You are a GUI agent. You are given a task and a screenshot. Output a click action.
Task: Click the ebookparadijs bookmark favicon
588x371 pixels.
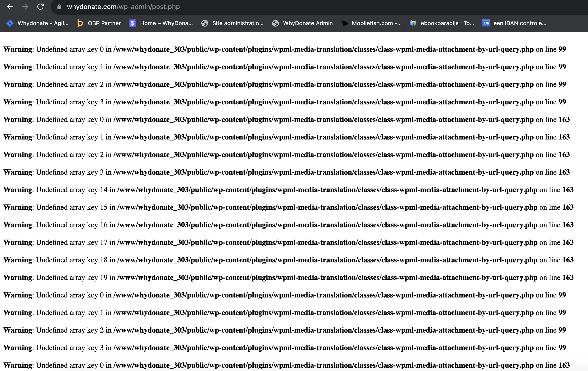tap(413, 23)
